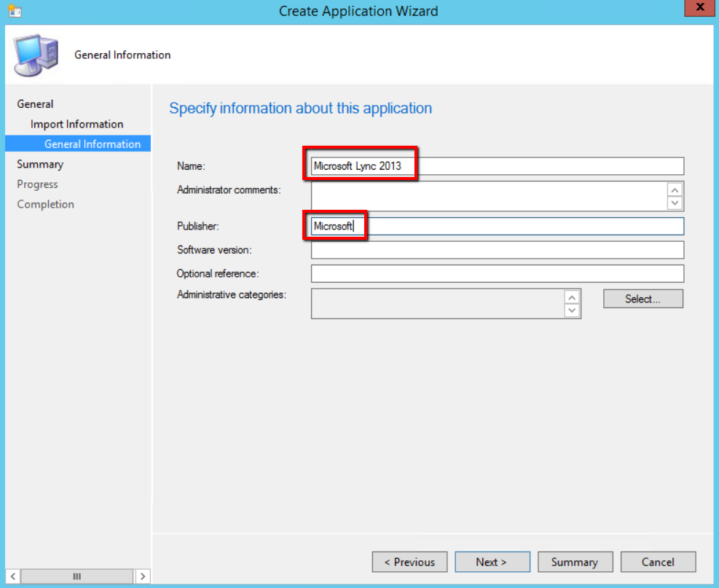Select General step in sidebar

(x=35, y=104)
